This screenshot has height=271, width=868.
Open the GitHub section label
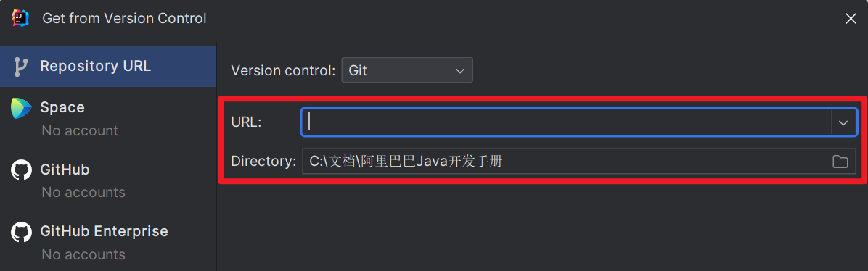(65, 170)
